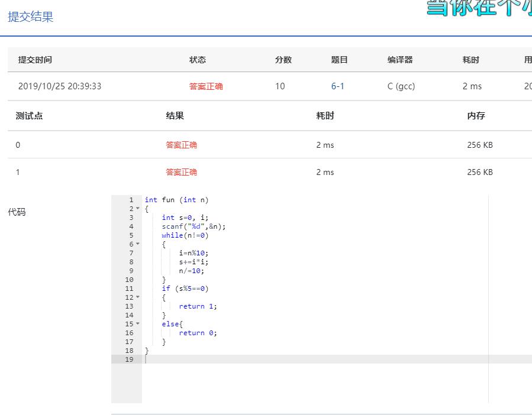The image size is (532, 415).
Task: Click line number 19 in gutter
Action: click(129, 359)
